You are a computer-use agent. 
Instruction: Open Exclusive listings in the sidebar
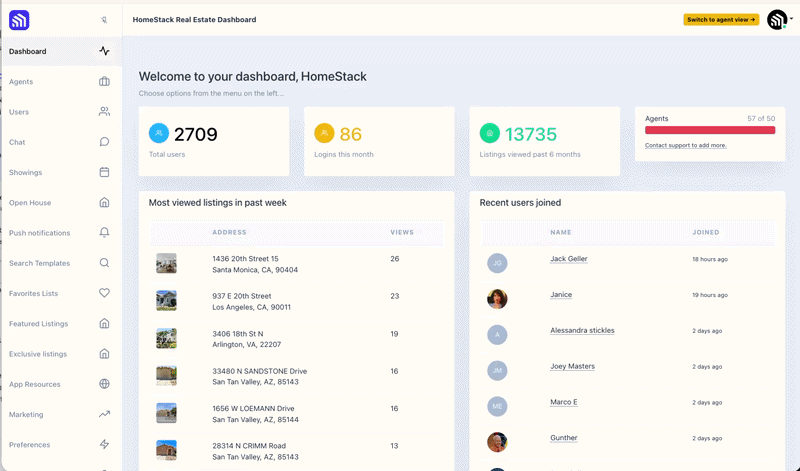[x=62, y=354]
